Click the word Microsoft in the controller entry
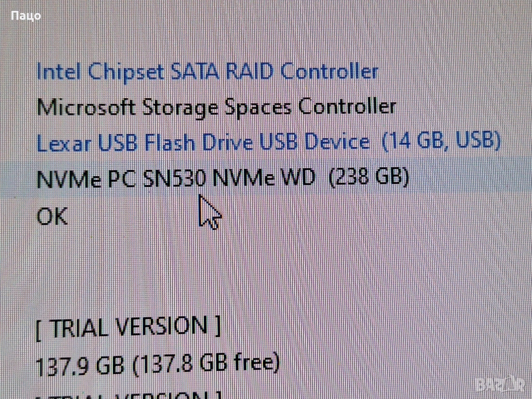The width and height of the screenshot is (532, 399). (86, 108)
